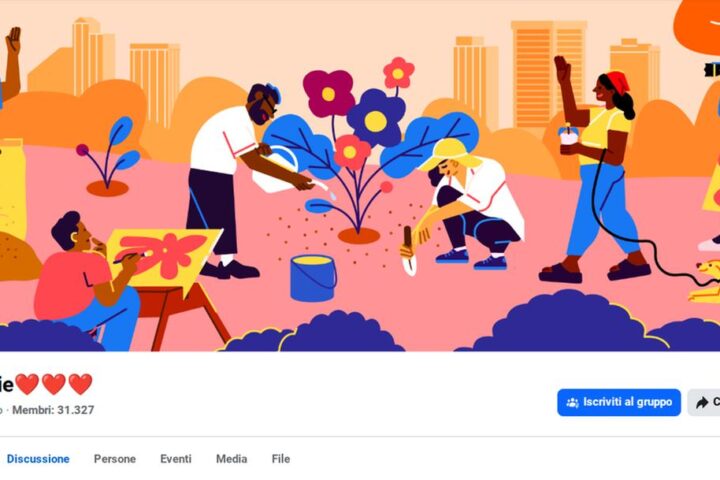Go to the File tab

281,459
